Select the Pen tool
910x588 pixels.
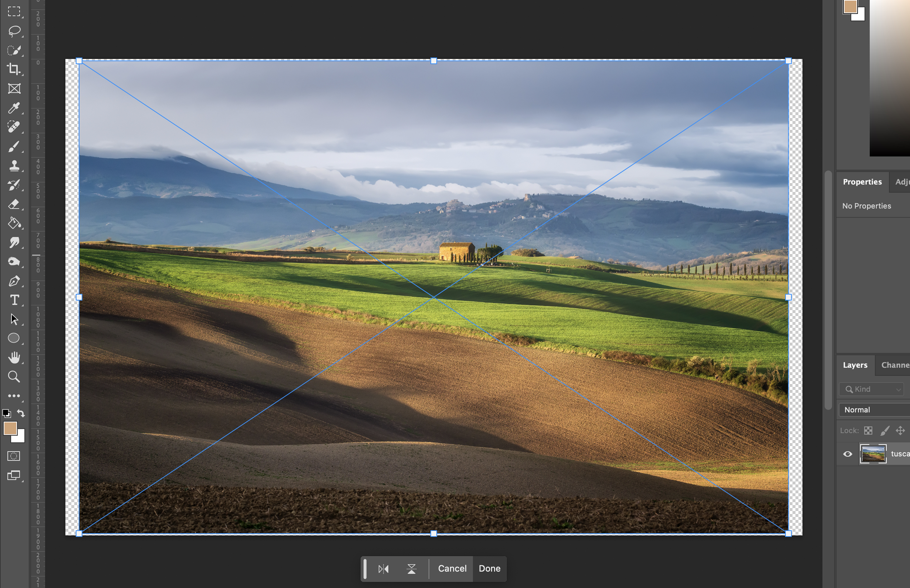(x=14, y=282)
